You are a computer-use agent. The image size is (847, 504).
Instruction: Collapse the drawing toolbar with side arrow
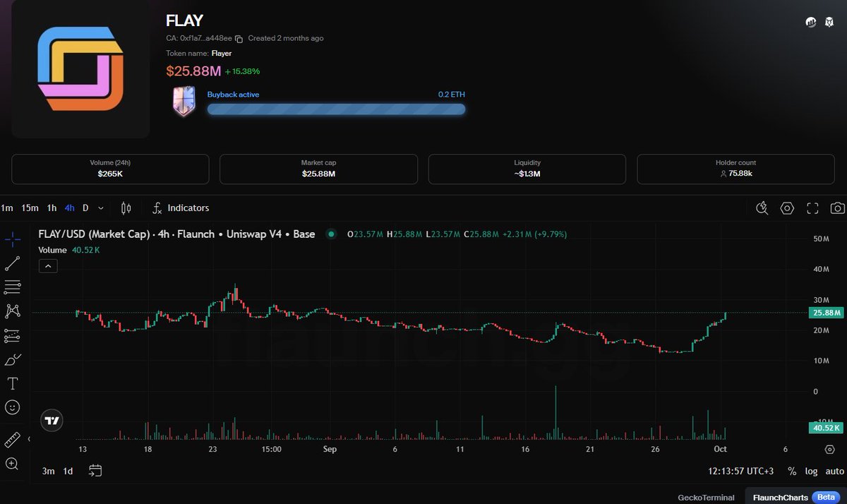29,439
